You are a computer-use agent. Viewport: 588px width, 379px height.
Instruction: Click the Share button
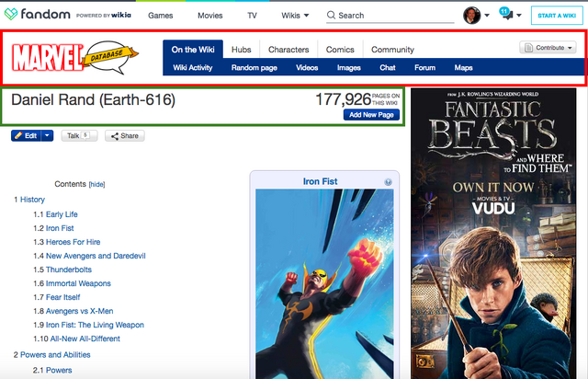[125, 135]
